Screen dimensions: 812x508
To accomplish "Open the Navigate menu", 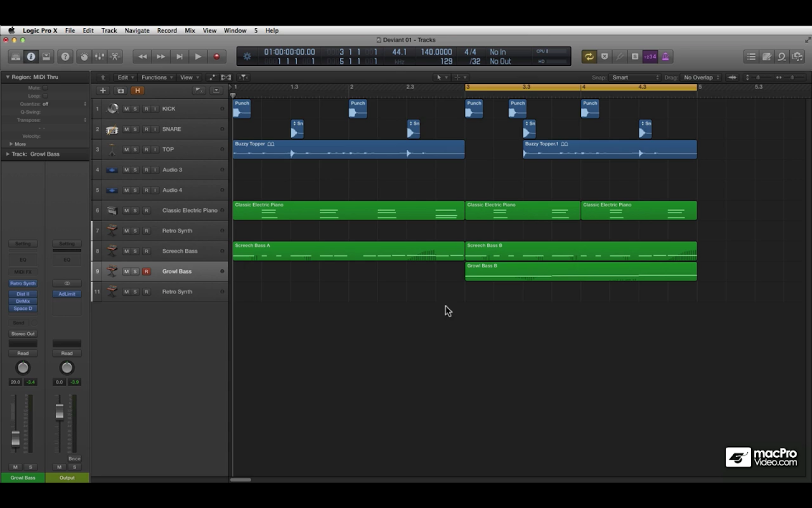I will pos(136,30).
